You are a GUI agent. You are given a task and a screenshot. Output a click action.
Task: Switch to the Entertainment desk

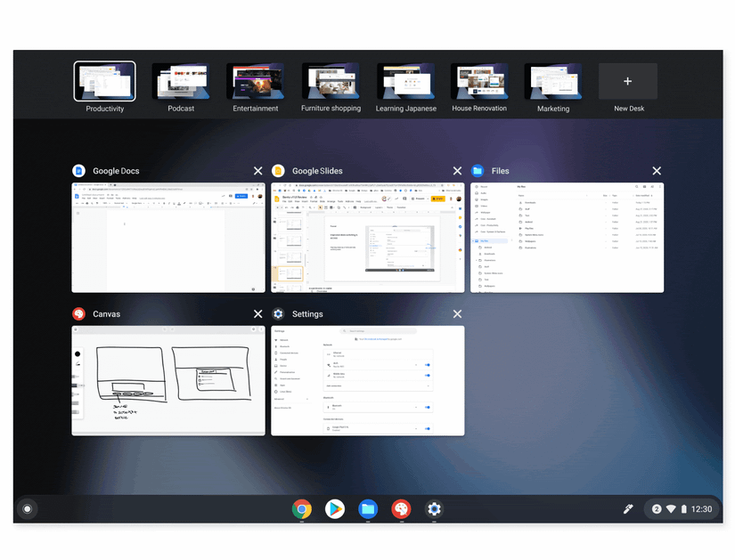coord(255,80)
